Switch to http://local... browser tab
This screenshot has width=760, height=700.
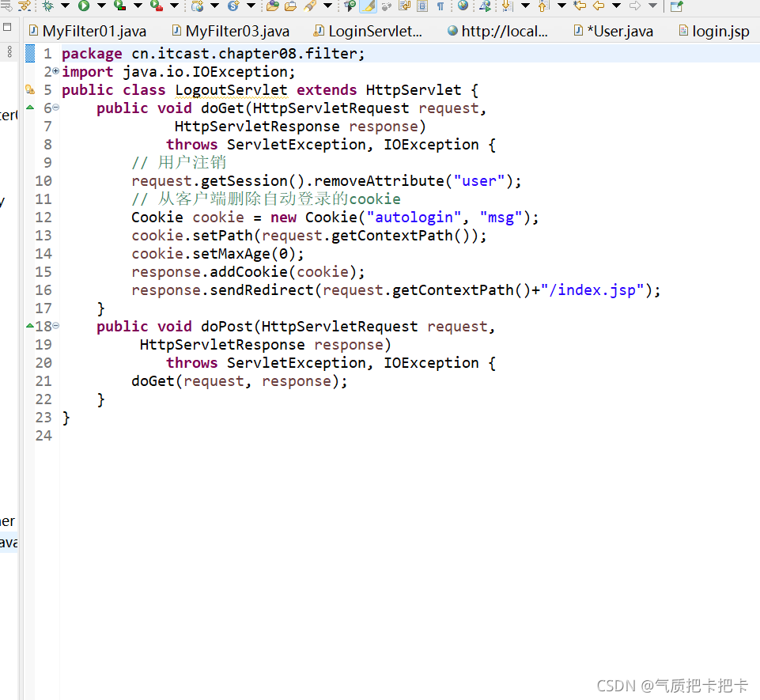(497, 31)
